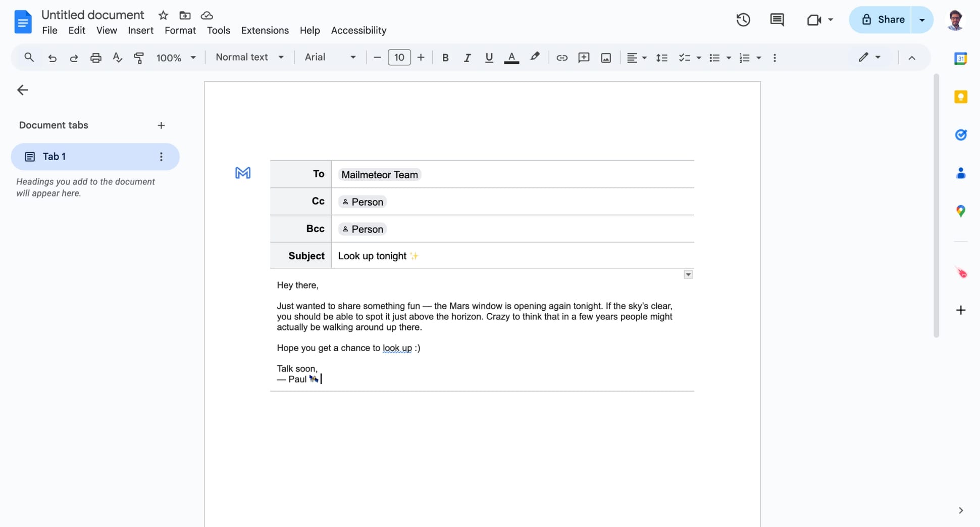Viewport: 980px width, 527px height.
Task: Toggle bold formatting
Action: point(445,58)
